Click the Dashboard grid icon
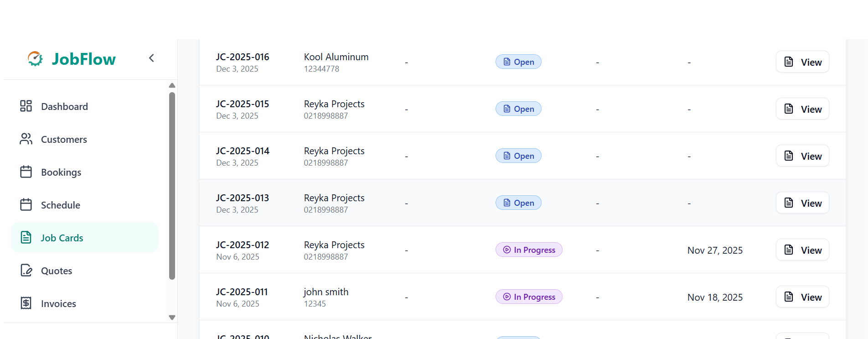The width and height of the screenshot is (868, 339). (26, 106)
